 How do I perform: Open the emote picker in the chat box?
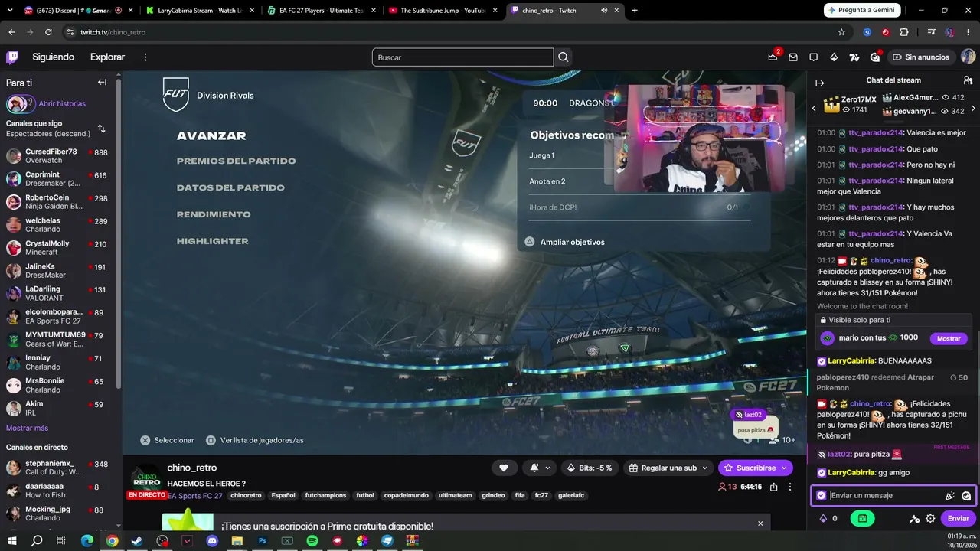(x=966, y=496)
